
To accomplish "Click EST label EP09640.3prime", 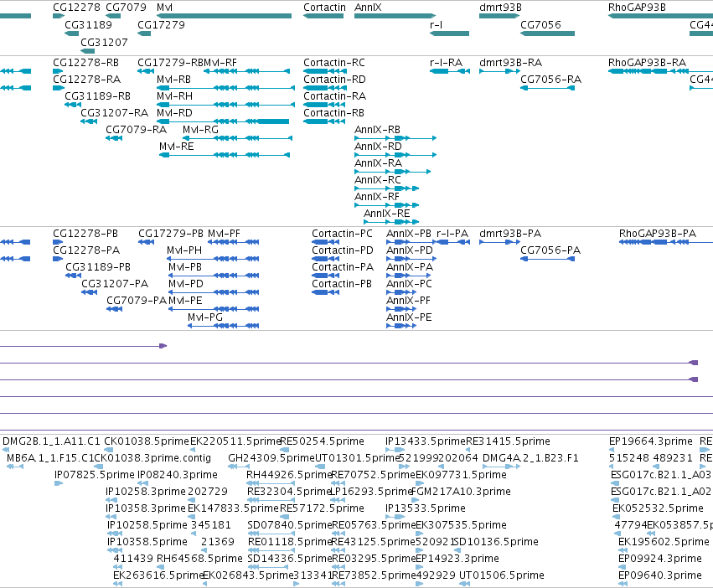I will click(x=660, y=575).
